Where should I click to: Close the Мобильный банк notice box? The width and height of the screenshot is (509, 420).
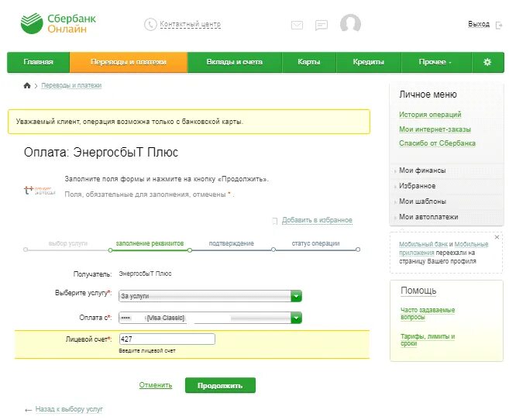[497, 237]
